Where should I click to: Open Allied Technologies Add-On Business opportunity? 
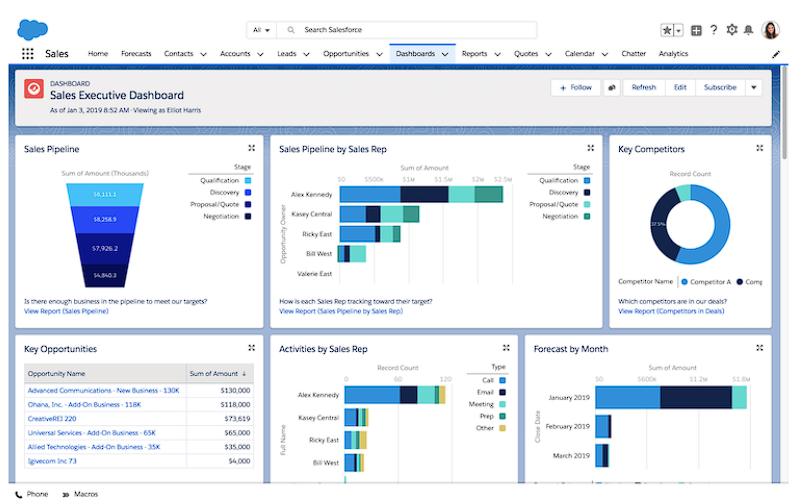(94, 447)
